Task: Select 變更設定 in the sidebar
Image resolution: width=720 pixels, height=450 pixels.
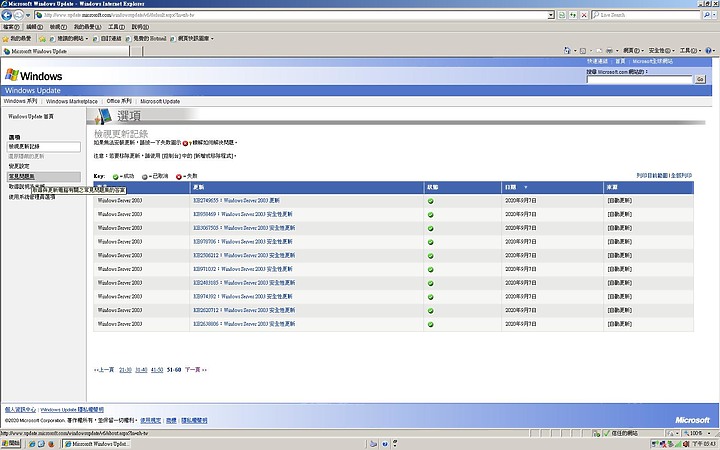Action: tap(19, 166)
